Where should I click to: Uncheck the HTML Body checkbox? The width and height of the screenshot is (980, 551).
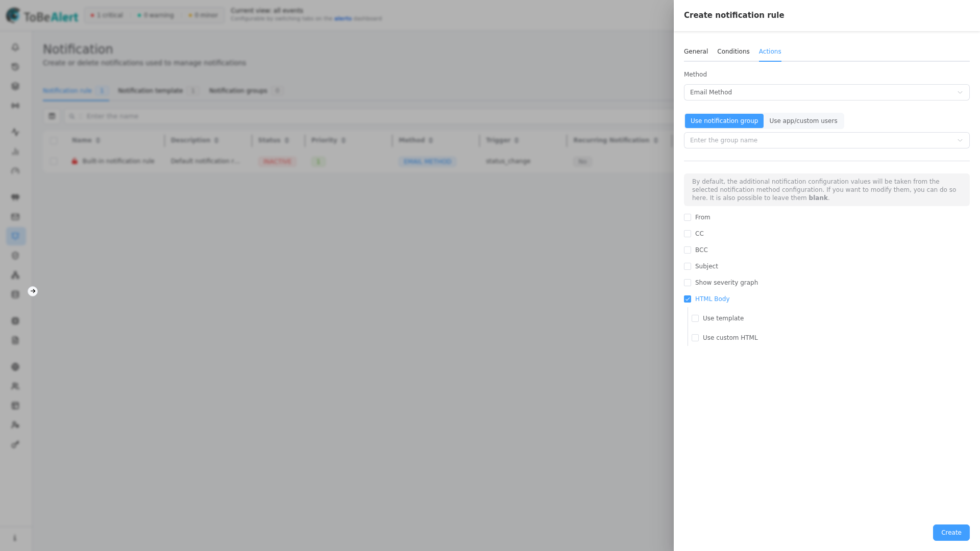coord(688,299)
